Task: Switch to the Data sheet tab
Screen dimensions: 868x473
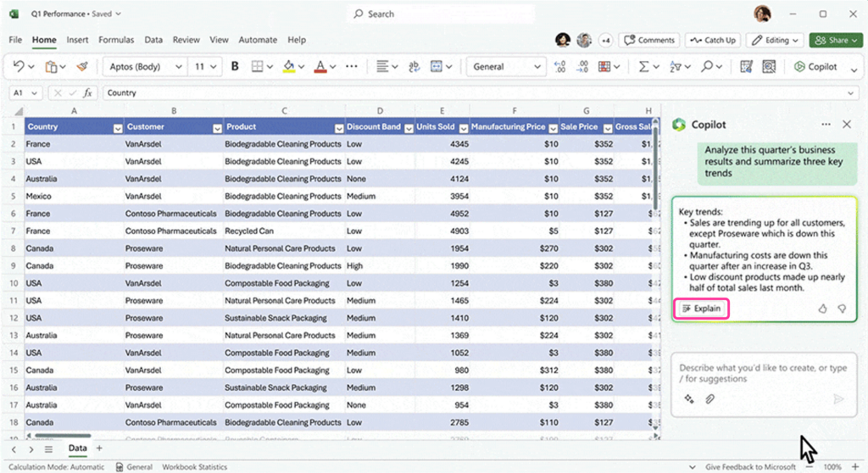Action: (x=77, y=448)
